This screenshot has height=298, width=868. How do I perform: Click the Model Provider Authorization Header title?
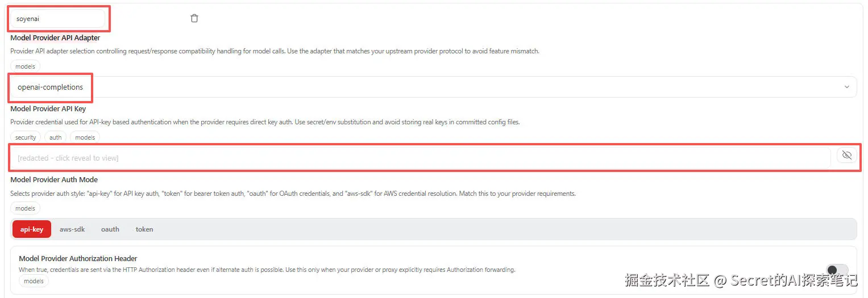pos(78,259)
